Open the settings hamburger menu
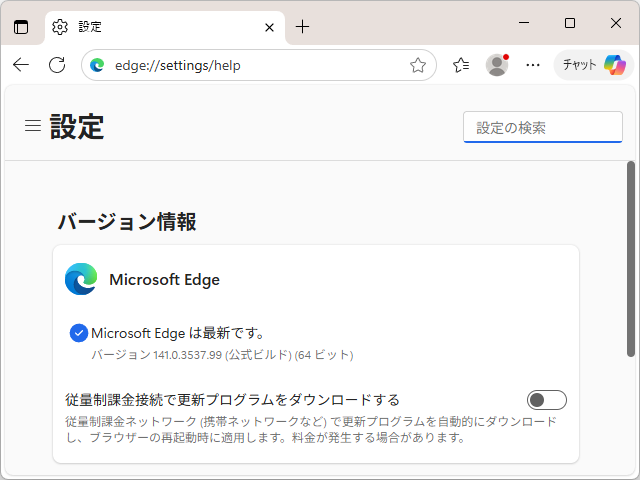 tap(33, 126)
